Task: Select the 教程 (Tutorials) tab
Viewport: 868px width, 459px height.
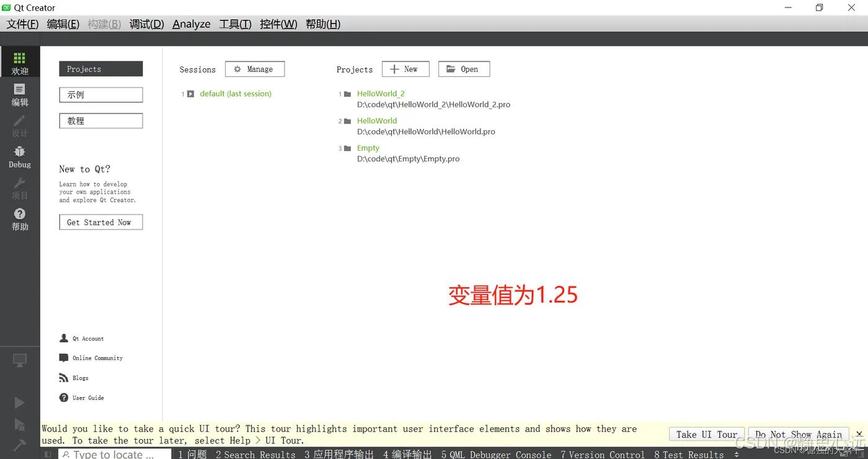Action: pyautogui.click(x=101, y=121)
